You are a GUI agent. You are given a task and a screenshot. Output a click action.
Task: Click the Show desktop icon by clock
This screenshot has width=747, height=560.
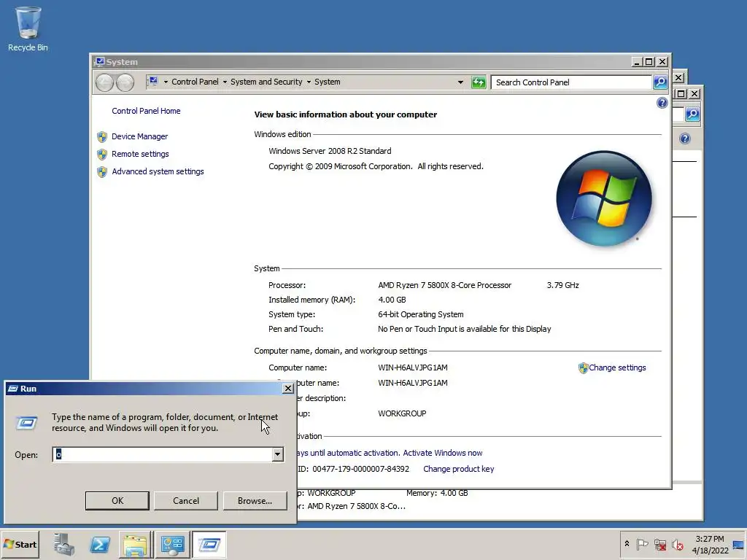738,545
